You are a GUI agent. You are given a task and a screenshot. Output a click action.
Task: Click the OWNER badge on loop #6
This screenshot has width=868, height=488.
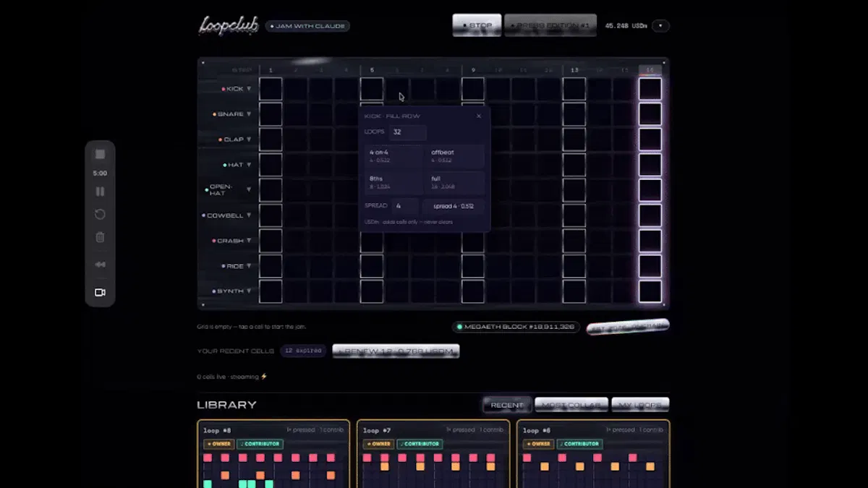pyautogui.click(x=538, y=444)
